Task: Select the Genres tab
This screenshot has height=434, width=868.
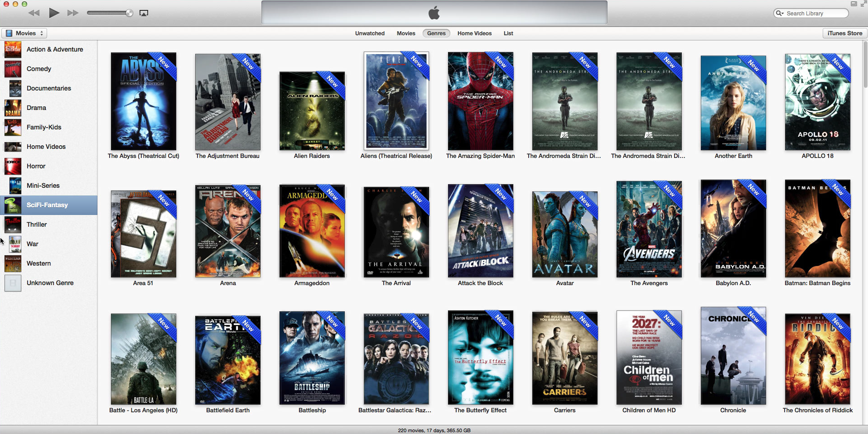Action: (x=436, y=33)
